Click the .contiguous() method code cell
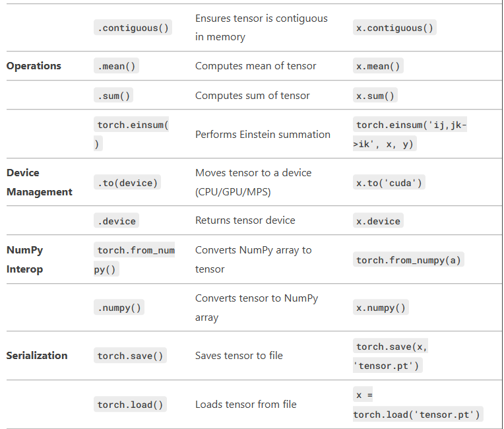Viewport: 504px width, 429px height. pyautogui.click(x=133, y=28)
